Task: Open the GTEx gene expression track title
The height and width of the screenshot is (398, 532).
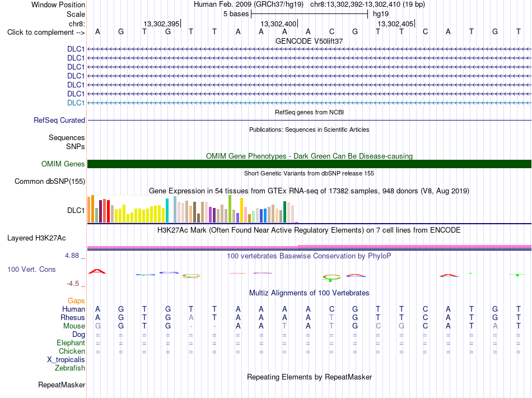Action: (x=309, y=191)
